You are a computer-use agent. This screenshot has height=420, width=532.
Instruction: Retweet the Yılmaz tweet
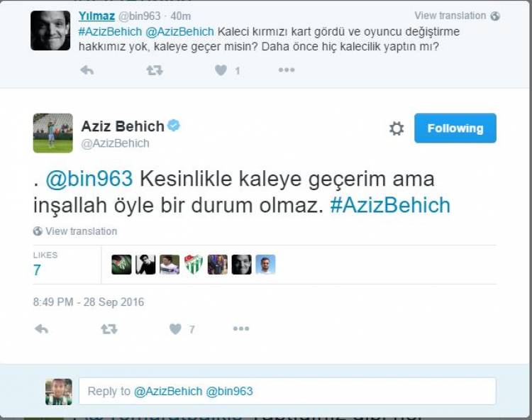point(155,70)
